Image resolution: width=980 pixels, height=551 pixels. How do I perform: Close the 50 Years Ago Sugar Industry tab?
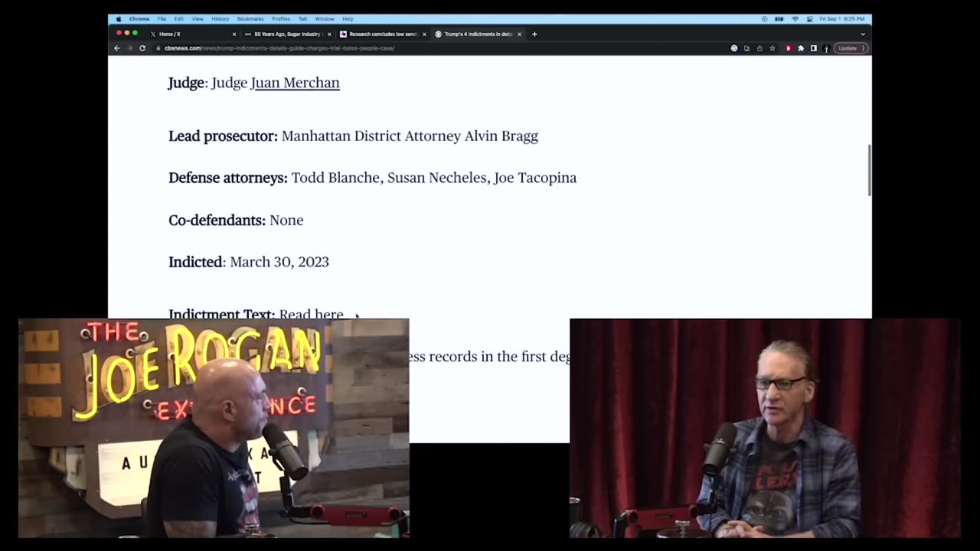[329, 34]
